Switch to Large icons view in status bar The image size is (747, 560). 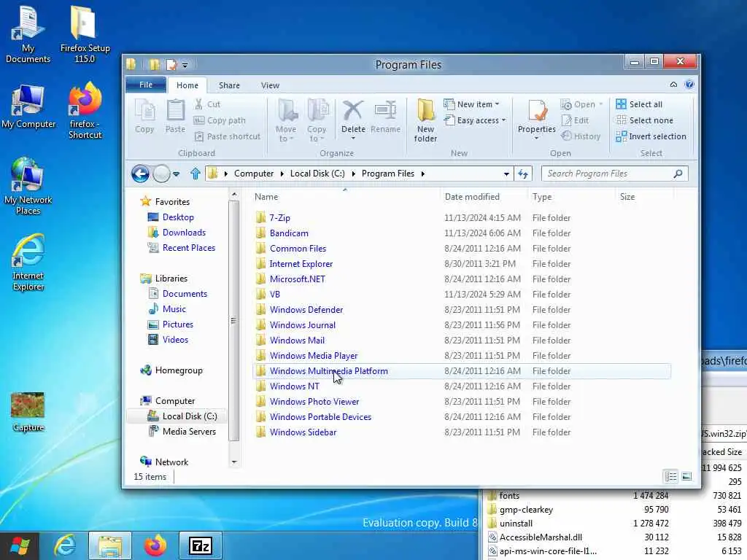coord(686,476)
